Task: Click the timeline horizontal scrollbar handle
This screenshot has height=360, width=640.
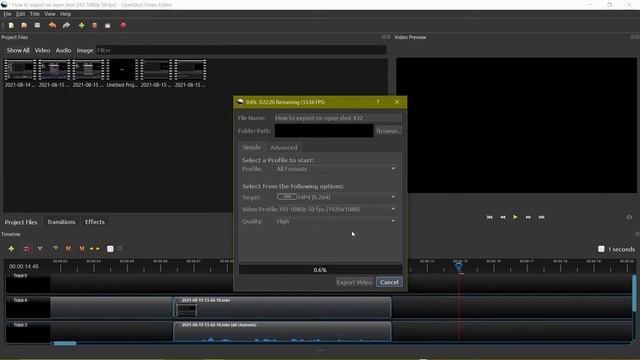Action: 65,343
